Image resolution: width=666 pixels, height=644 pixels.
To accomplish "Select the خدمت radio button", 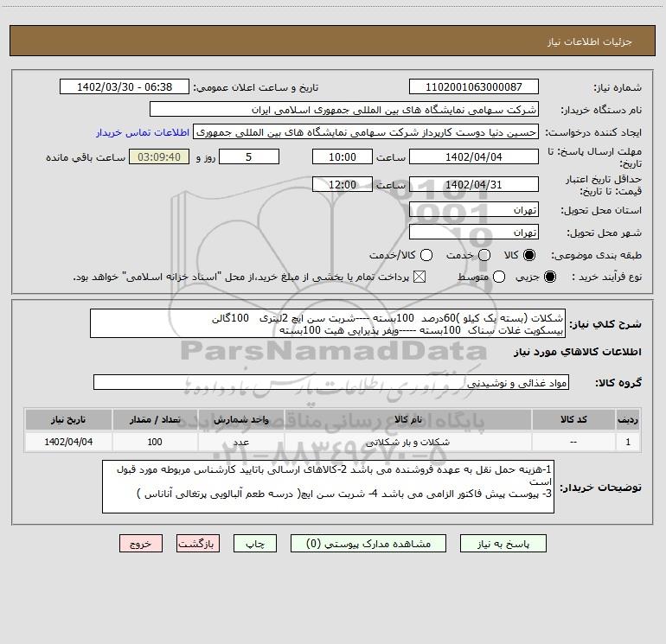I will (484, 255).
